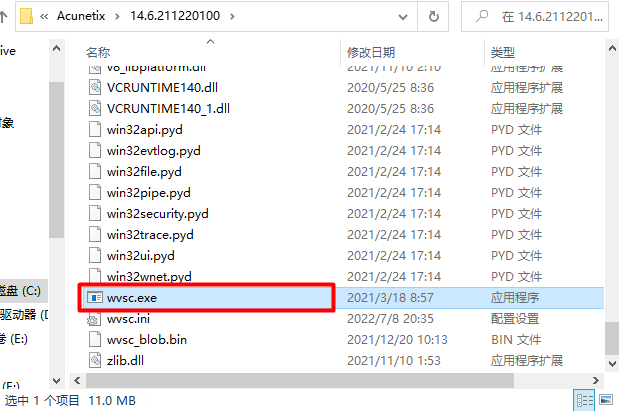The width and height of the screenshot is (619, 411).
Task: Sort files by 类型 column header
Action: [x=503, y=52]
